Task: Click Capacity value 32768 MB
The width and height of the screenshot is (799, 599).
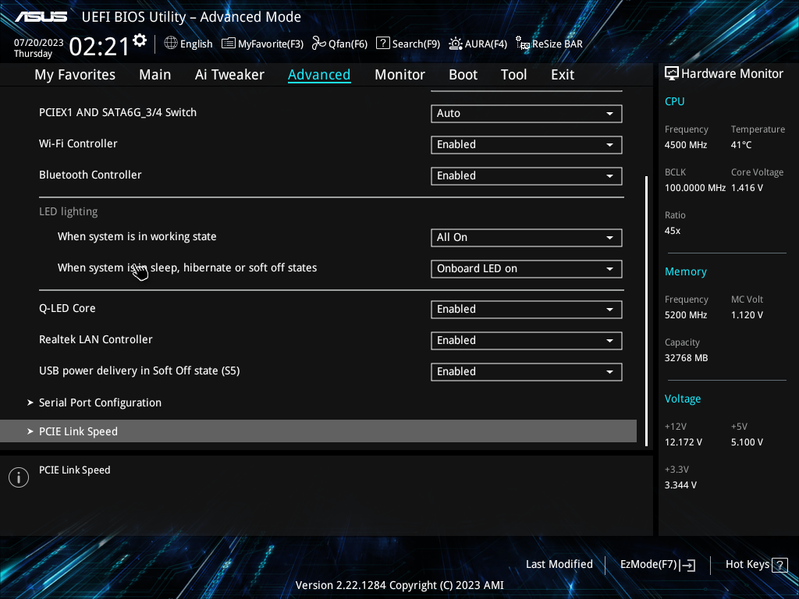Action: pos(686,358)
